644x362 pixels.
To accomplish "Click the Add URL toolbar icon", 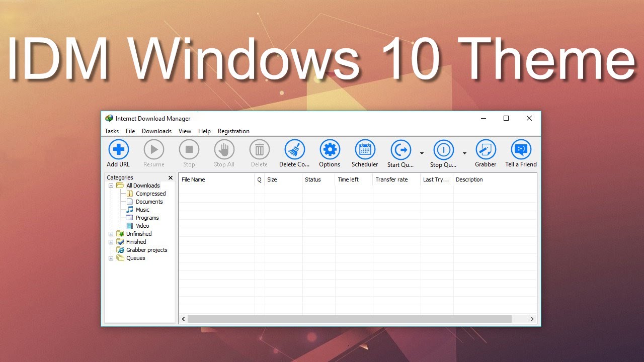I will [119, 149].
